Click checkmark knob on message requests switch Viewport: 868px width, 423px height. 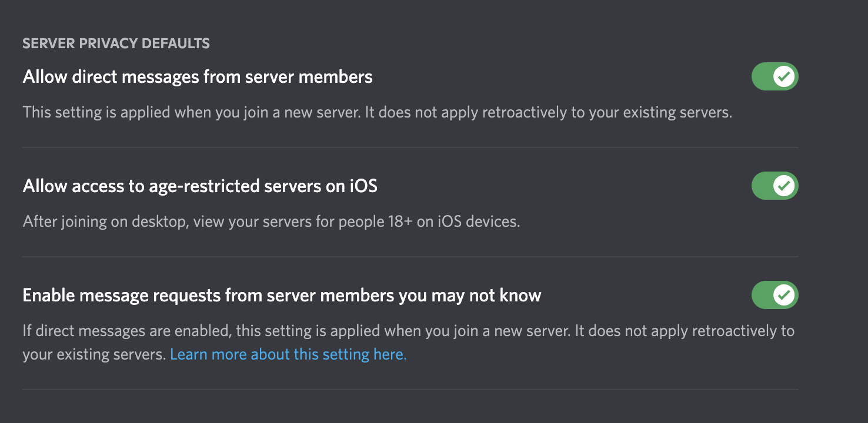[784, 295]
